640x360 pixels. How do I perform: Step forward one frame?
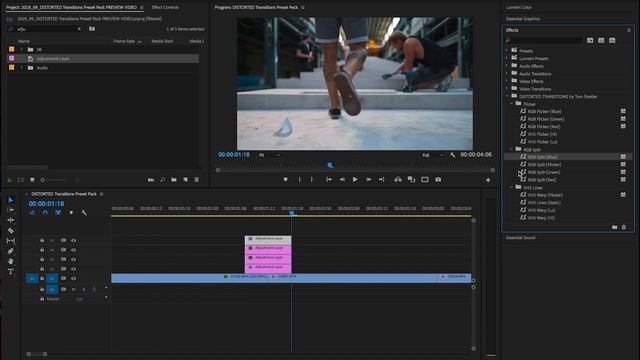point(368,180)
